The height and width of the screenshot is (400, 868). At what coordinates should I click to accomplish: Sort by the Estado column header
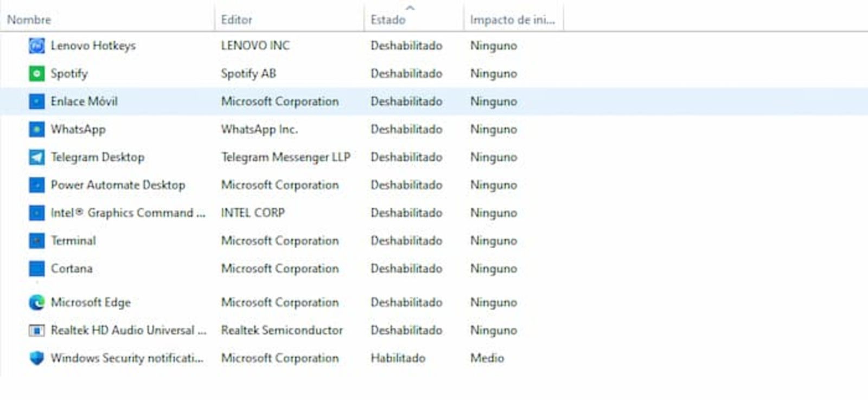point(388,20)
